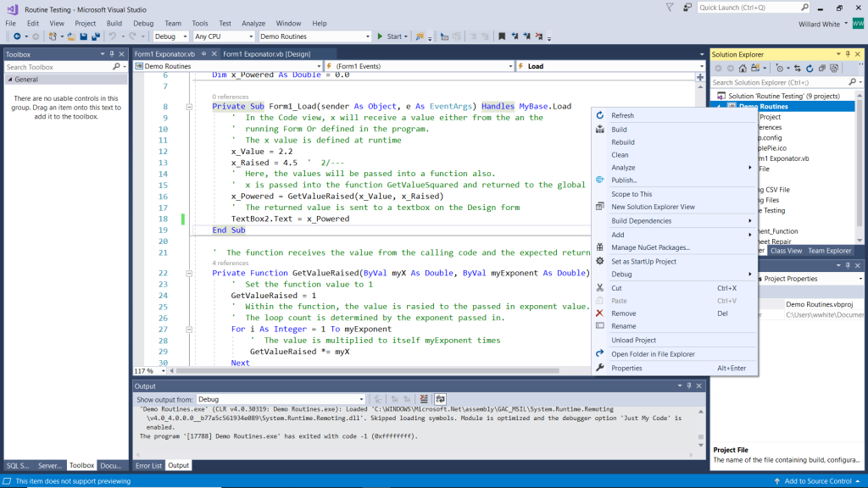
Task: Toggle word wrap icon in Output panel
Action: tap(441, 399)
